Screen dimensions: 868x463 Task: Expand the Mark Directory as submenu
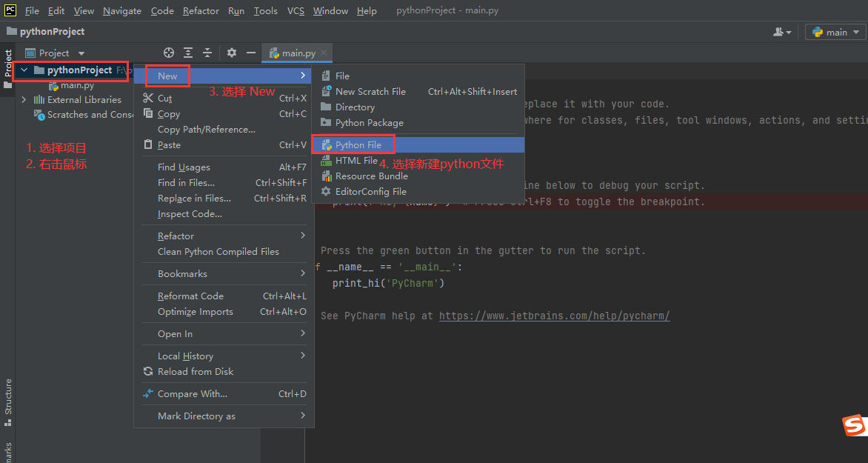(224, 416)
